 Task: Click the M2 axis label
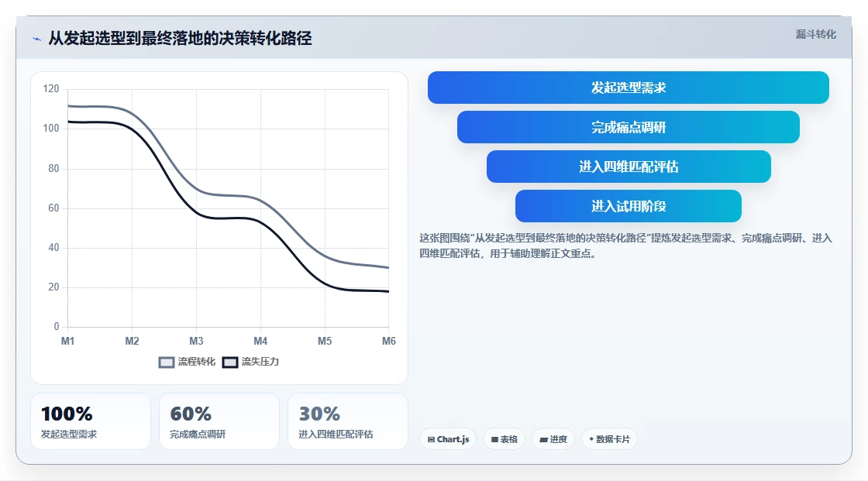tap(132, 341)
